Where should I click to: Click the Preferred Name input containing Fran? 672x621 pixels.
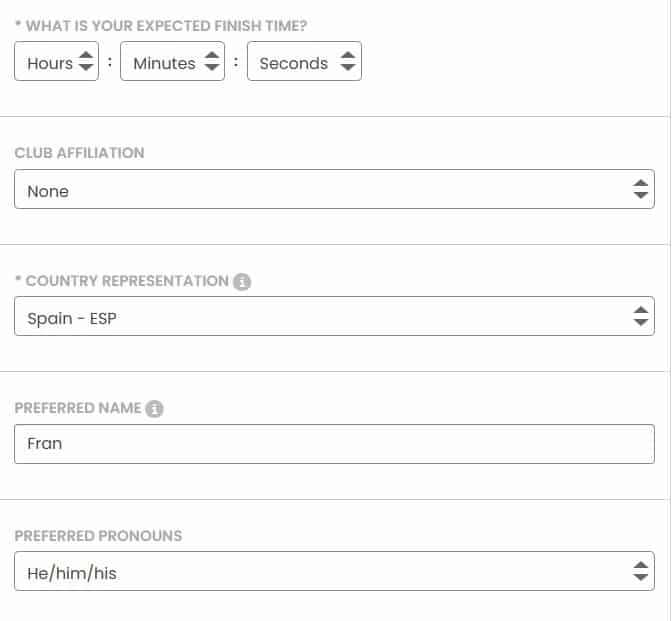click(x=334, y=444)
